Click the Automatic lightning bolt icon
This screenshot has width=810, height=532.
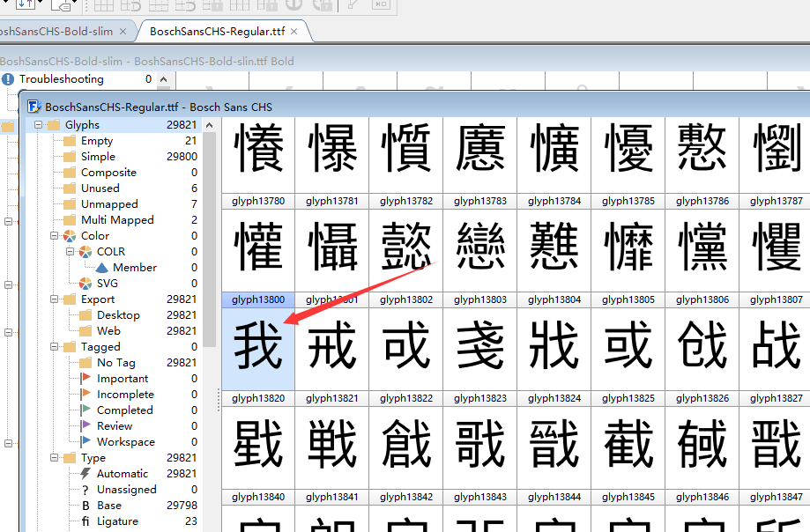tap(85, 474)
